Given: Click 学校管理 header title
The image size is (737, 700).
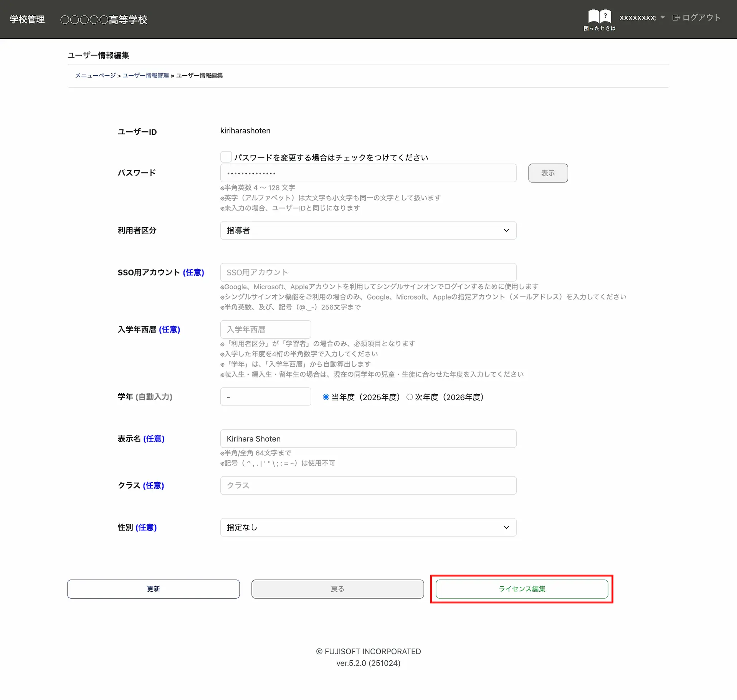Looking at the screenshot, I should tap(27, 20).
